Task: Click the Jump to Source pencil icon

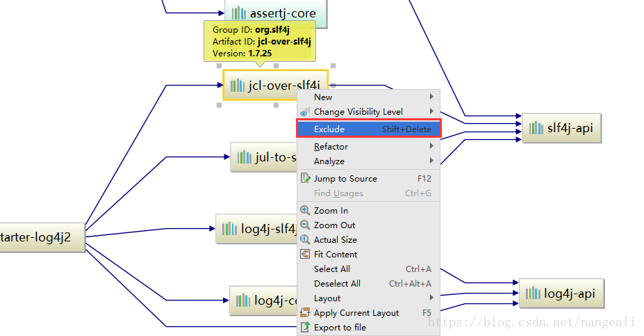Action: click(x=305, y=178)
